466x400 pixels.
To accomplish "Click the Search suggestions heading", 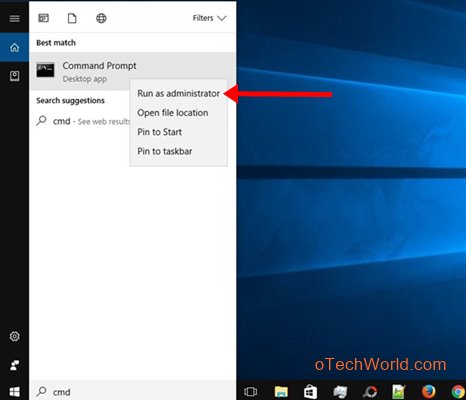I will (70, 100).
